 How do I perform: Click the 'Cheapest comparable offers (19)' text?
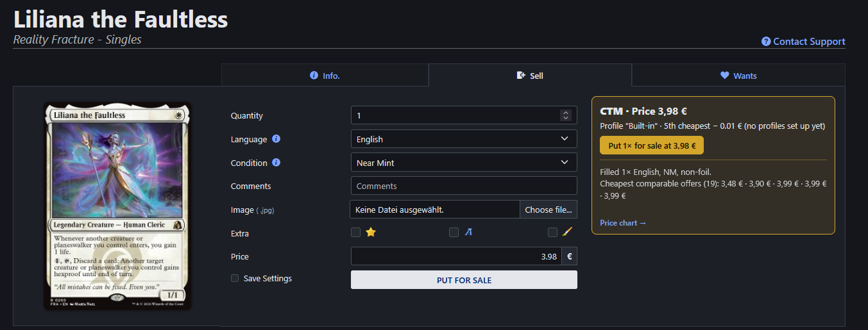point(659,183)
